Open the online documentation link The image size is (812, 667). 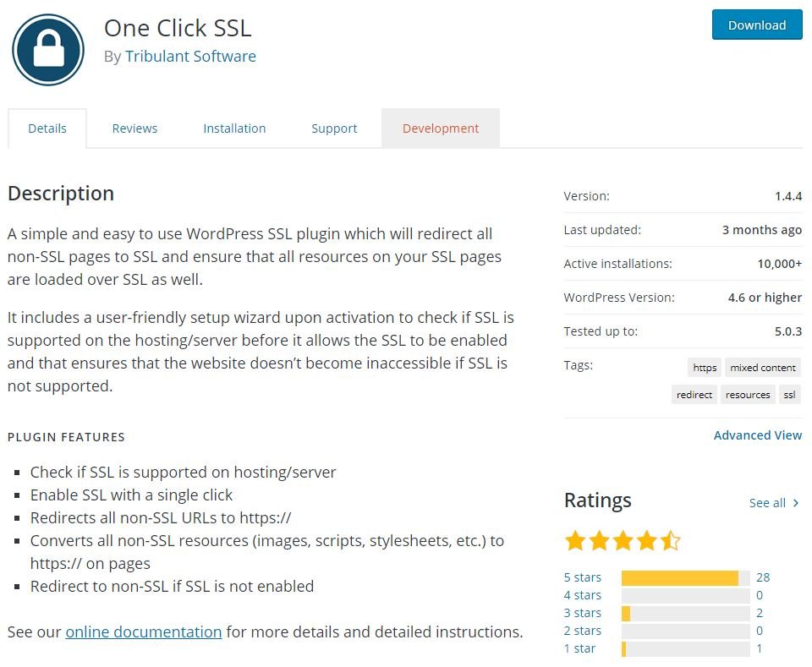coord(144,631)
